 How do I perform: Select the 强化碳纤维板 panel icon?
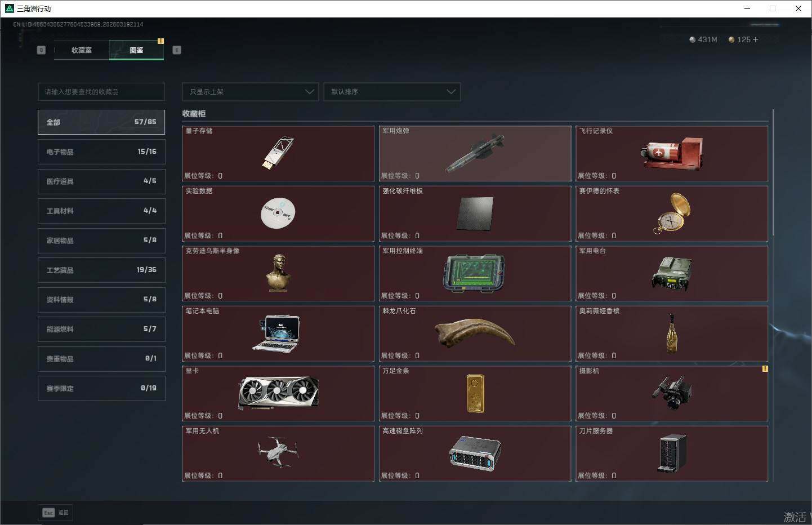click(x=475, y=213)
